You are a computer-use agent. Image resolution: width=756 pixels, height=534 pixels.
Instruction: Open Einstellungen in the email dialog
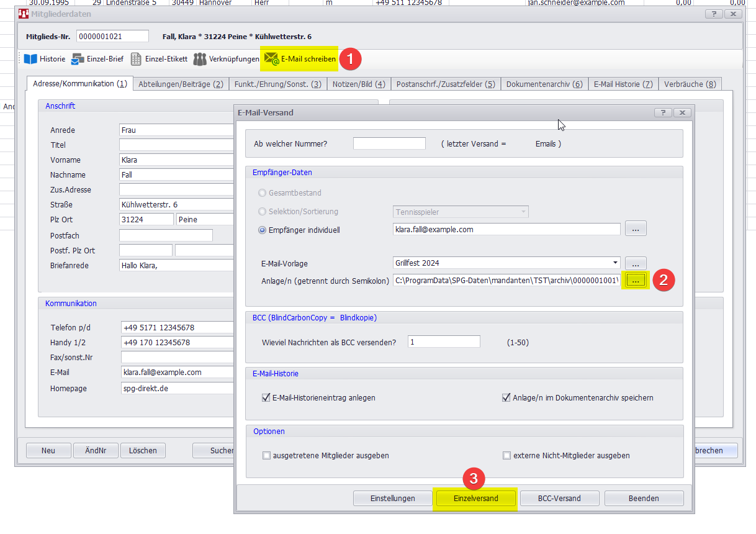point(392,498)
